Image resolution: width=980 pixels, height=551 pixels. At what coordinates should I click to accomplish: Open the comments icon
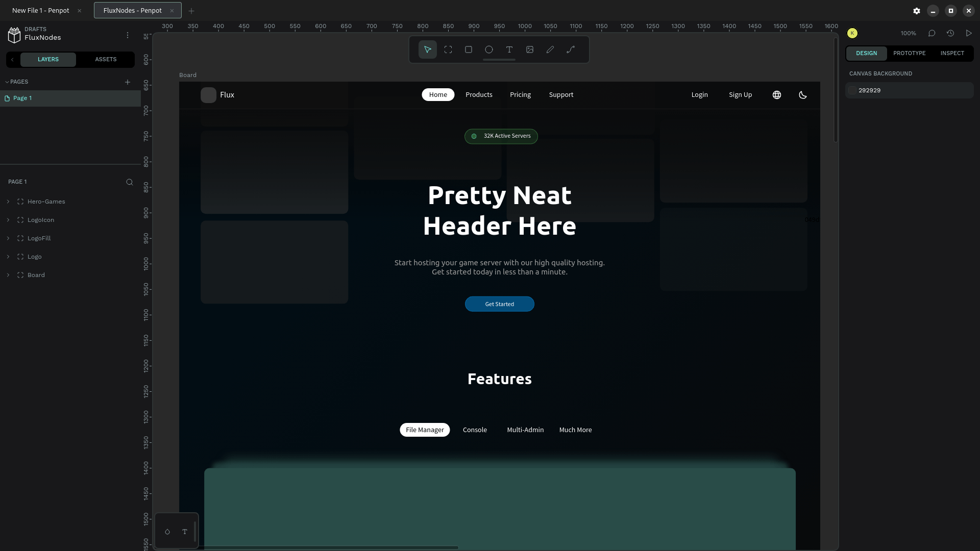tap(932, 33)
